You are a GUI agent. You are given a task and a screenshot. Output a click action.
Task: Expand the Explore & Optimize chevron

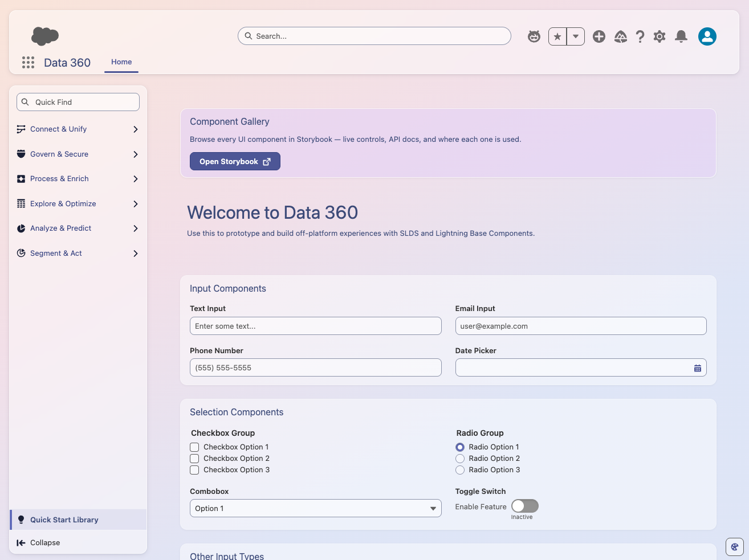click(136, 204)
